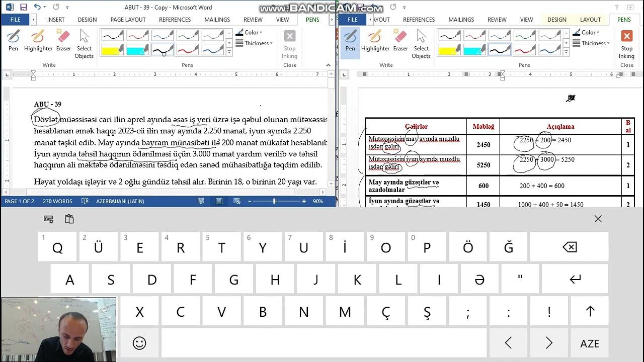The height and width of the screenshot is (362, 644).
Task: Click the proofing errors icon in status bar
Action: coord(85,201)
